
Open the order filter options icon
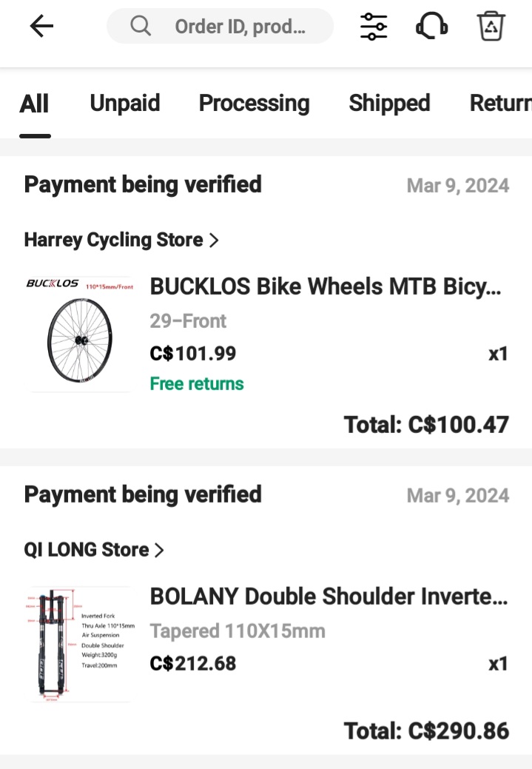click(373, 26)
